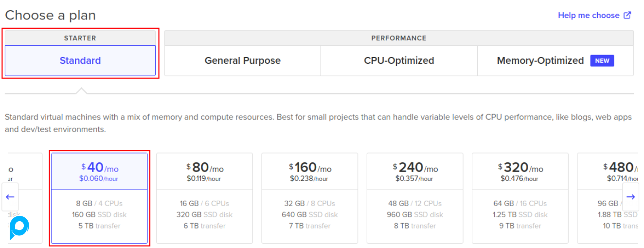The width and height of the screenshot is (644, 248).
Task: Choose the $160/mo plan with 32 GB
Action: (309, 198)
